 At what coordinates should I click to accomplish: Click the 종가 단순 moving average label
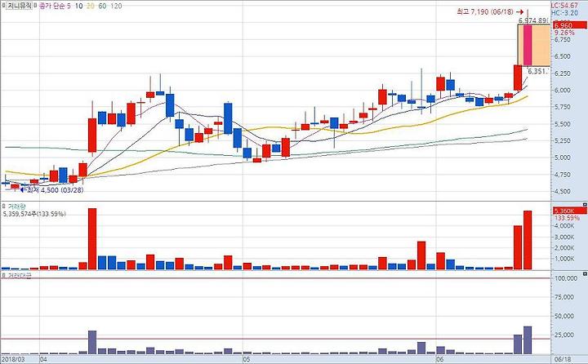coord(51,6)
